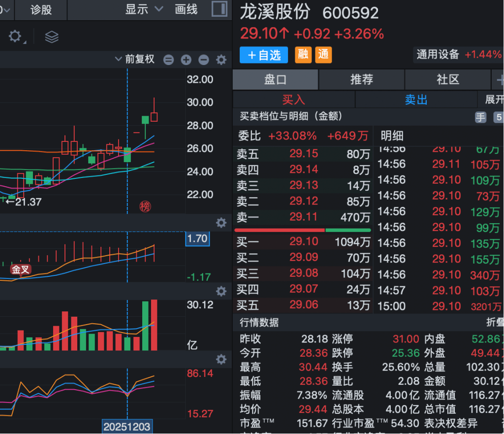Click the plus zoom-in icon beside 前复权
Viewport: 504px width, 434px height.
tap(186, 60)
